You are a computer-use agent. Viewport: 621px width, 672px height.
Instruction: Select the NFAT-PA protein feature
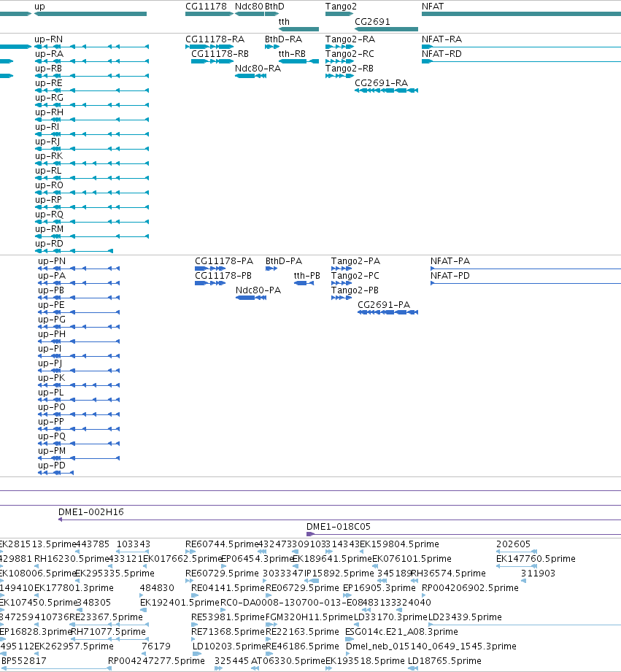(x=526, y=269)
